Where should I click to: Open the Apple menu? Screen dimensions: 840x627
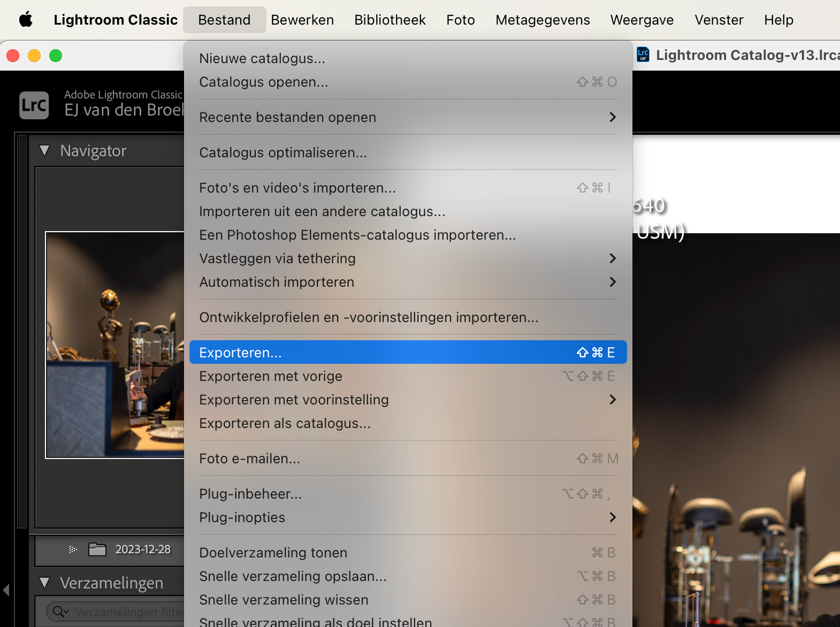tap(26, 20)
